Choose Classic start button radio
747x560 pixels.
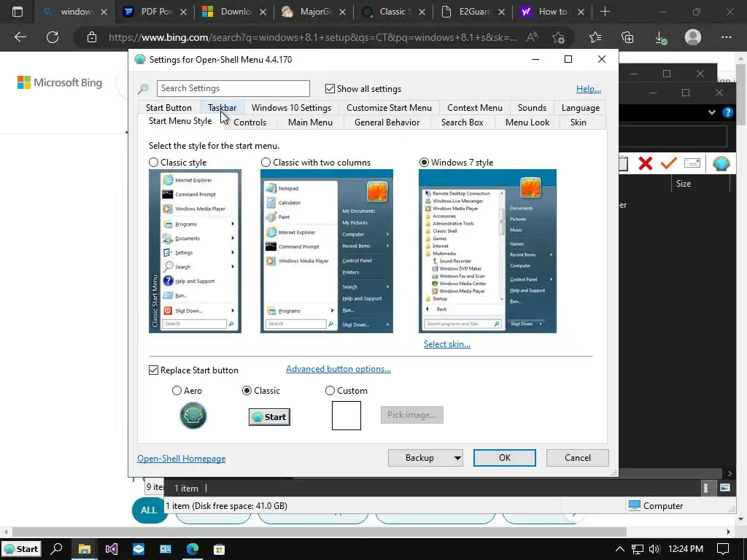coord(247,391)
